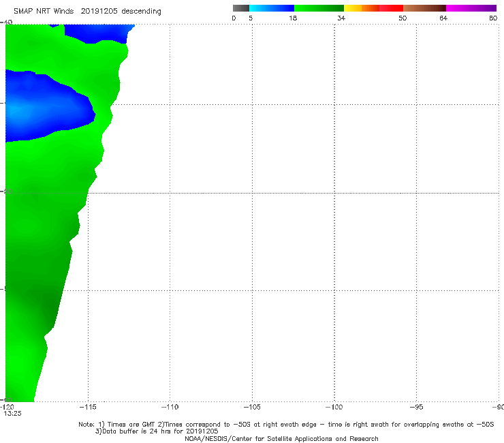504x443 pixels.
Task: Click the magenta-purple segment of the color bar
Action: 471,8
